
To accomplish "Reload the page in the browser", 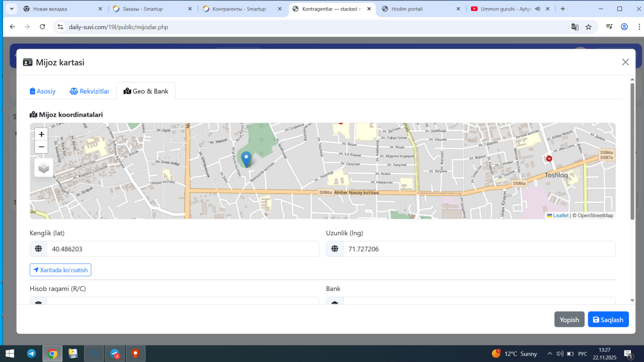I will coord(42,27).
